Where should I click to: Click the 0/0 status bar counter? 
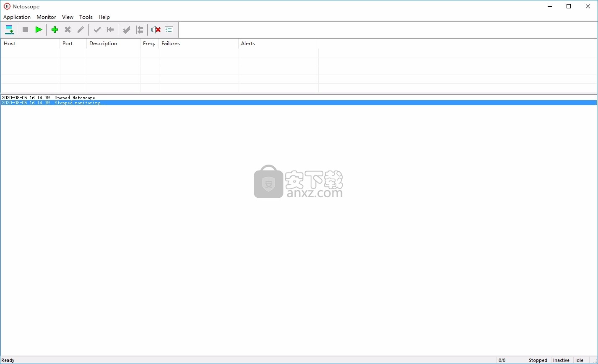click(502, 360)
